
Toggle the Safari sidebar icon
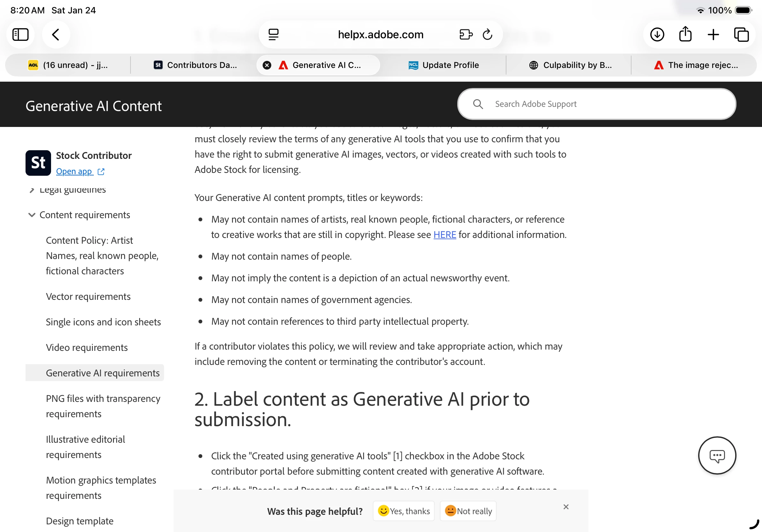coord(20,34)
